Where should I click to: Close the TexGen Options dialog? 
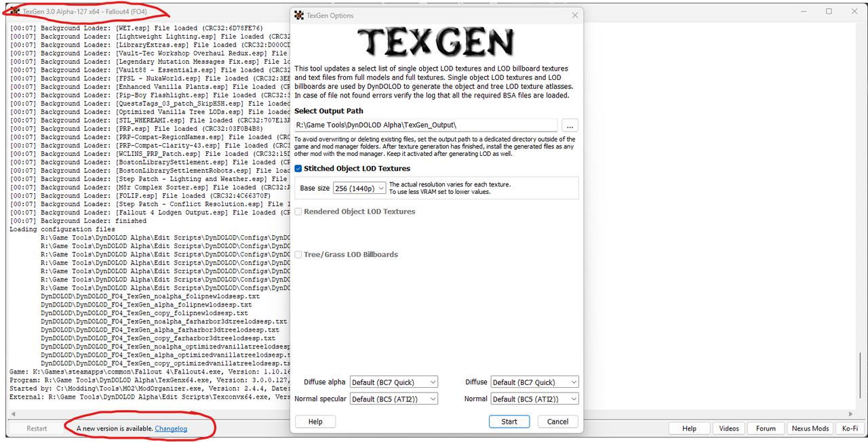tap(575, 16)
